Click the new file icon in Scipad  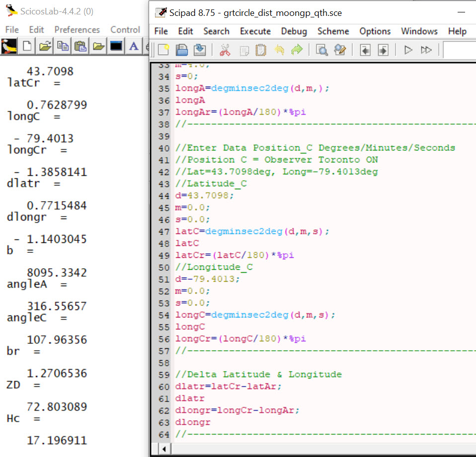point(163,50)
